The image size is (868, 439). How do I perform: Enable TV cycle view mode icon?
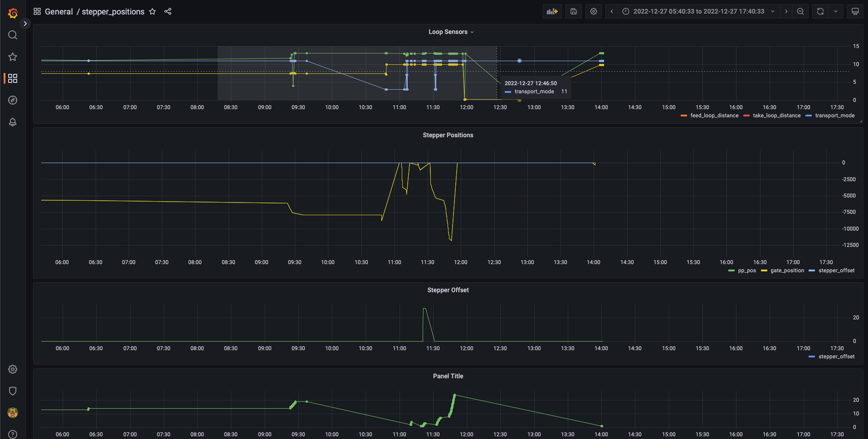coord(855,11)
